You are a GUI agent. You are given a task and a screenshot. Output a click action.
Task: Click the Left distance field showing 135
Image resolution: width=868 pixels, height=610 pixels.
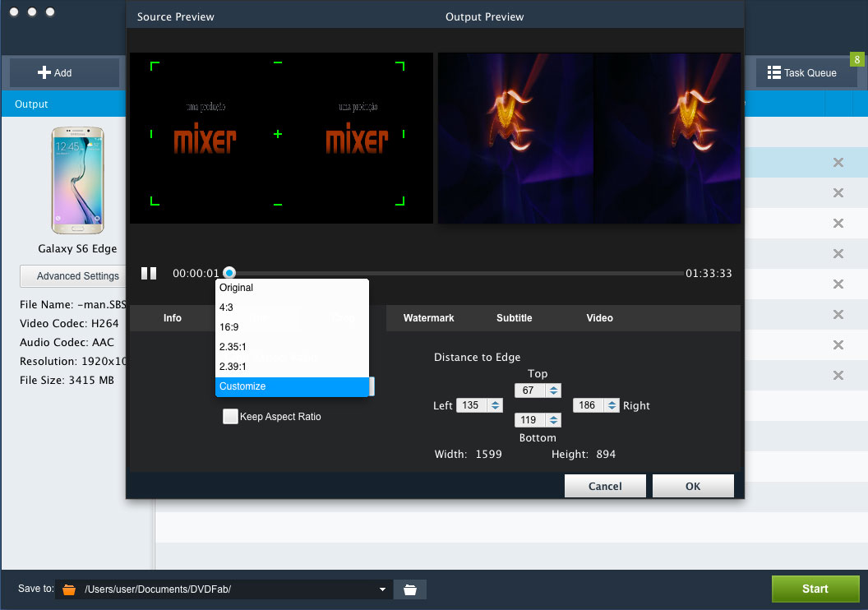472,405
